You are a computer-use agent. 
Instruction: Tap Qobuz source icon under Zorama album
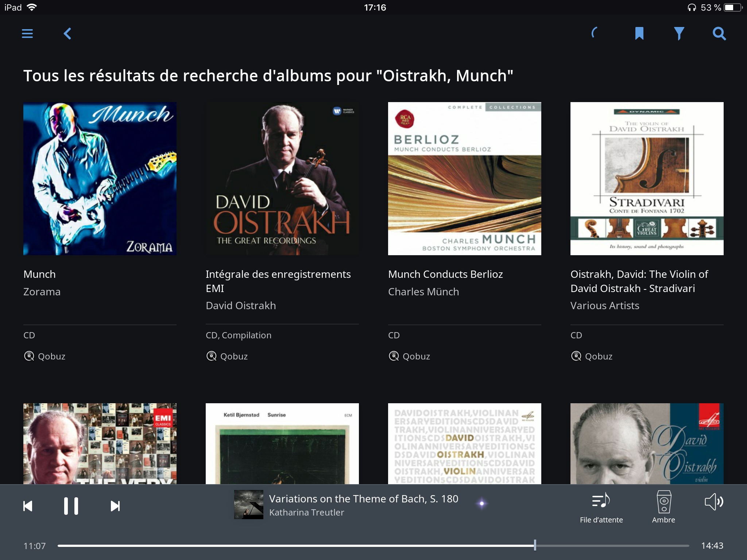click(x=29, y=356)
